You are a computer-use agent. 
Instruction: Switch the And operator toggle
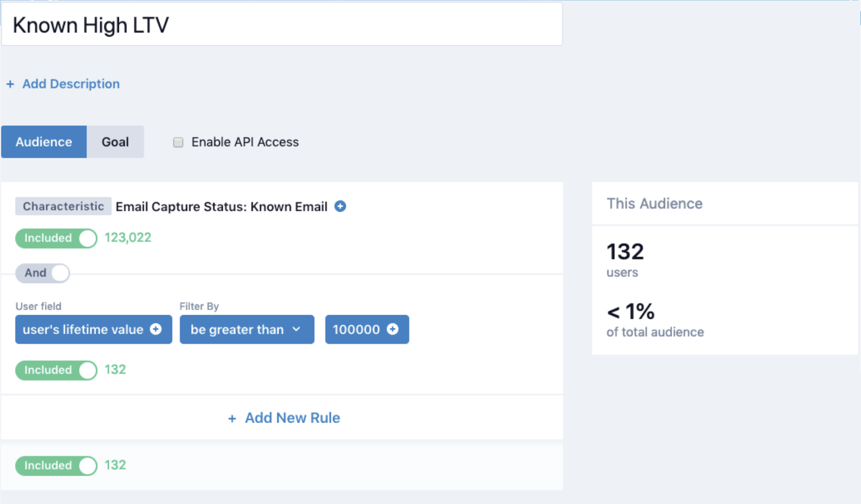coord(43,273)
